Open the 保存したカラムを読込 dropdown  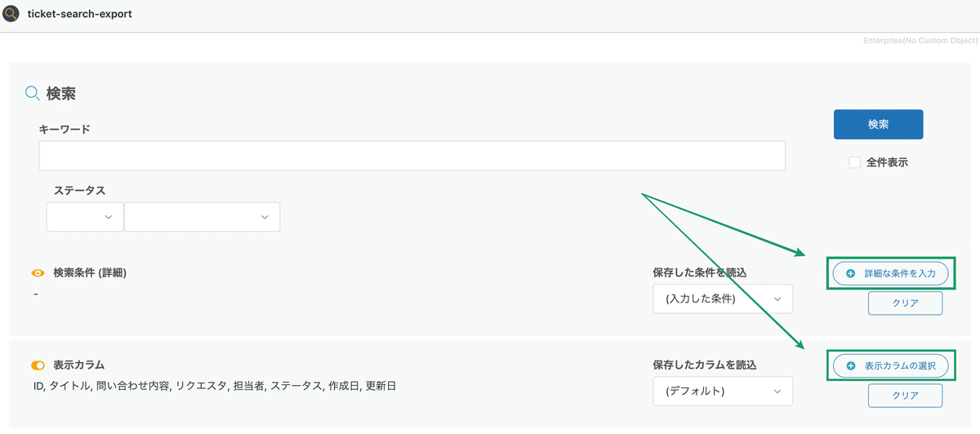[723, 392]
